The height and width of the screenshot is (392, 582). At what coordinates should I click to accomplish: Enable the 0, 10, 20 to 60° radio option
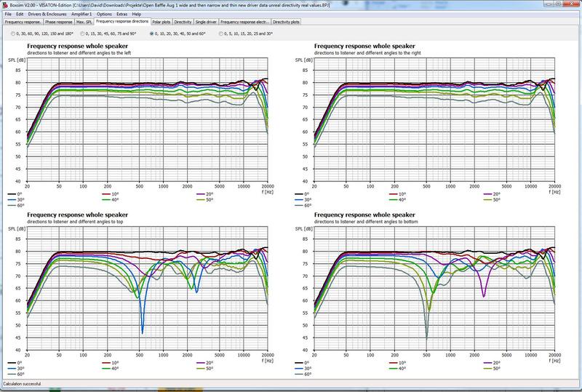pos(151,33)
